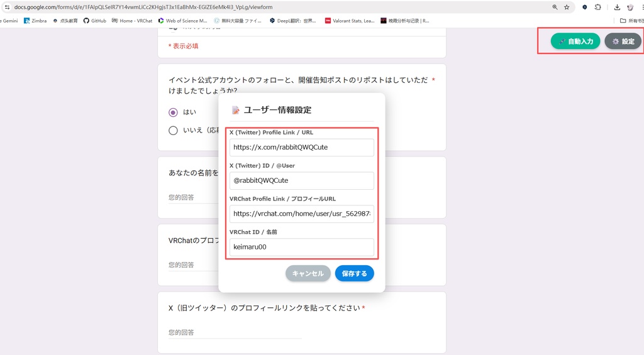Click the notepad icon in dialog title
This screenshot has height=355, width=644.
(235, 110)
